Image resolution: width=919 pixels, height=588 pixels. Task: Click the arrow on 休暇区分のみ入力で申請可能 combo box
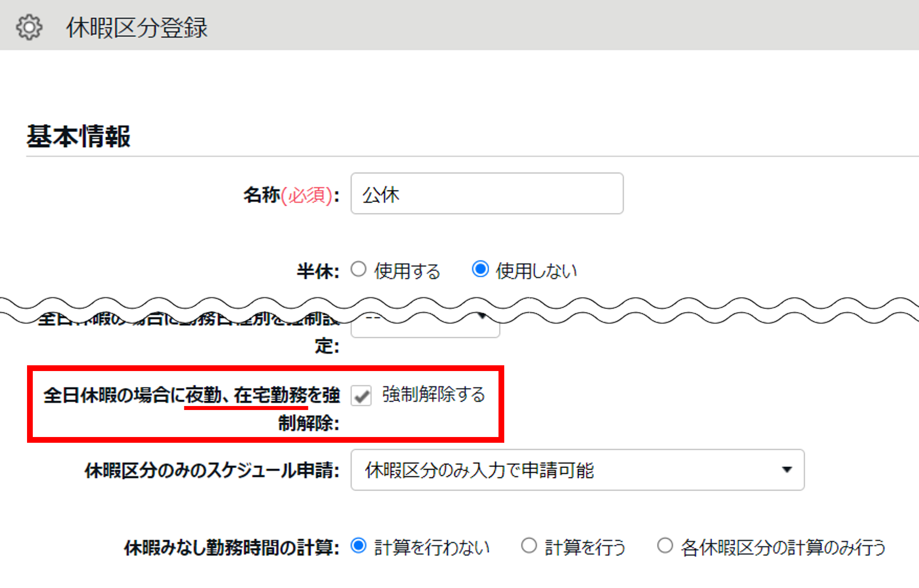click(x=787, y=470)
